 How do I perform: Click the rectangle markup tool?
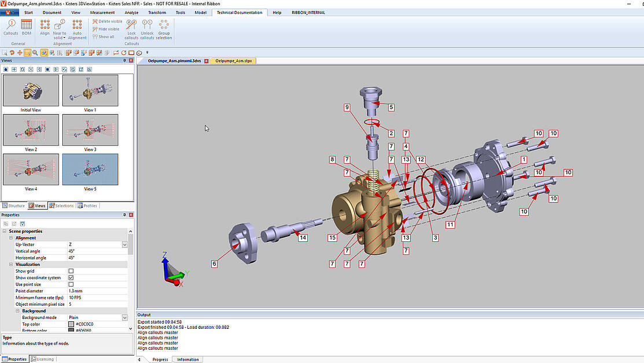coord(131,53)
